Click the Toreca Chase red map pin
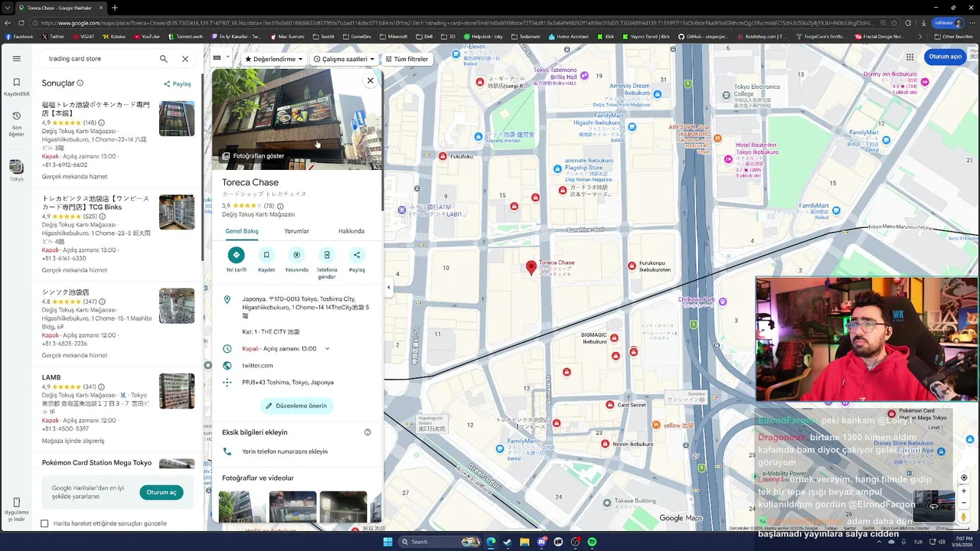Screen dimensions: 980x551 (x=531, y=268)
